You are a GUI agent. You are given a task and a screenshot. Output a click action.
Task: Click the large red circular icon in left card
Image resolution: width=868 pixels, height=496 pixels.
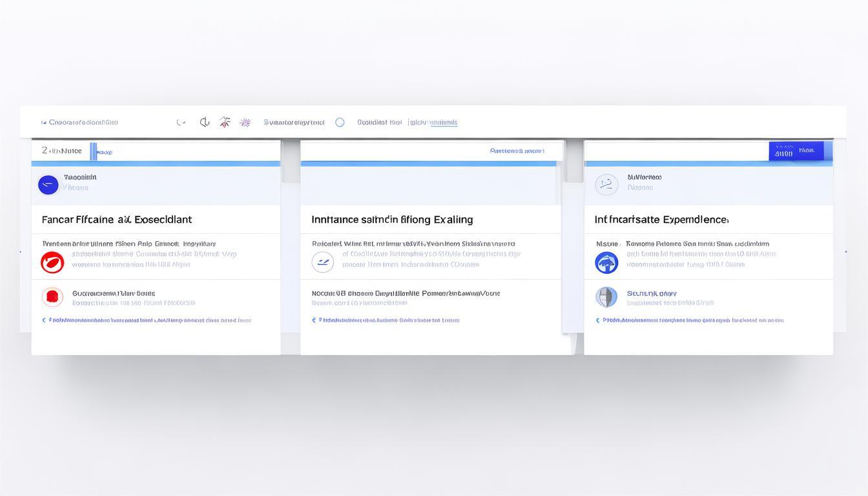point(52,262)
